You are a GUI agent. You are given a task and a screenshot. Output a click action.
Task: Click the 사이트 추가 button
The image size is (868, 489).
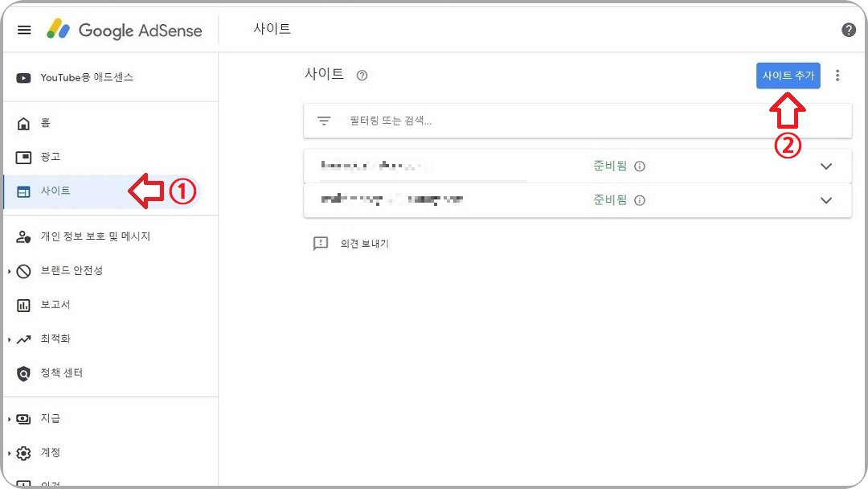click(788, 75)
